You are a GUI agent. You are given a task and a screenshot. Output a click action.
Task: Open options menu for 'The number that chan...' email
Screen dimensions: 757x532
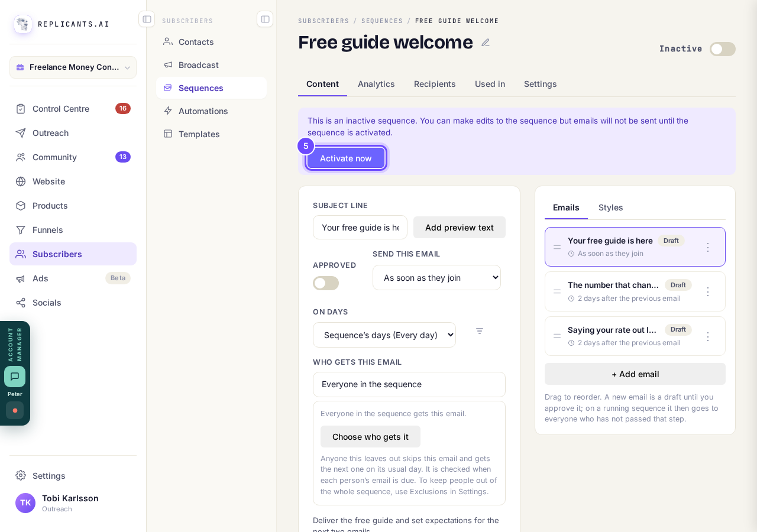pyautogui.click(x=707, y=291)
